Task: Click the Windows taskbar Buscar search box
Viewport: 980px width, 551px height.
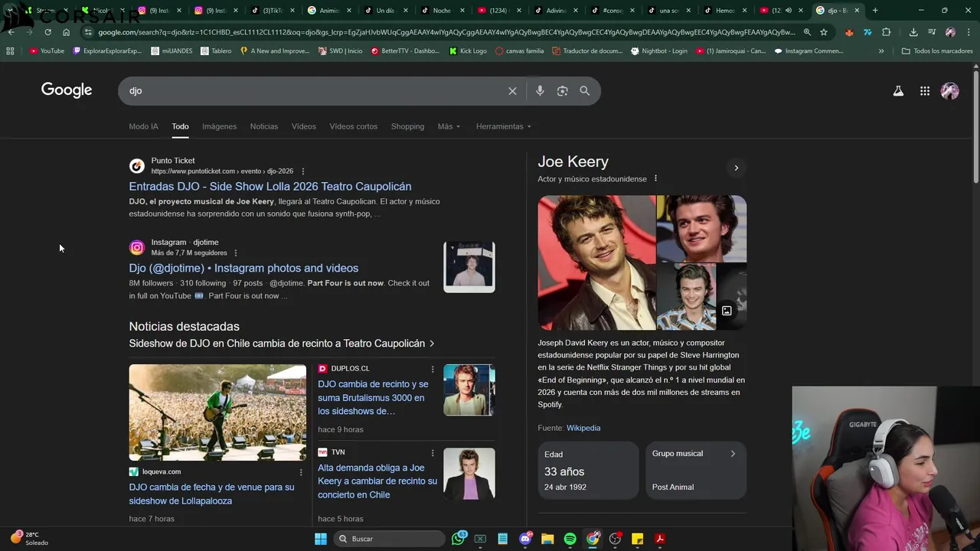Action: click(390, 539)
